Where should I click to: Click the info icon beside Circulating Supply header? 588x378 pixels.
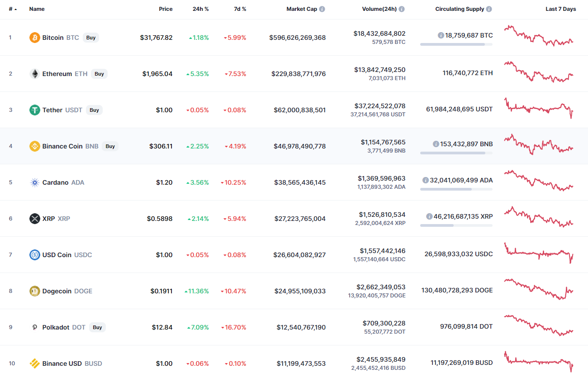(x=489, y=9)
